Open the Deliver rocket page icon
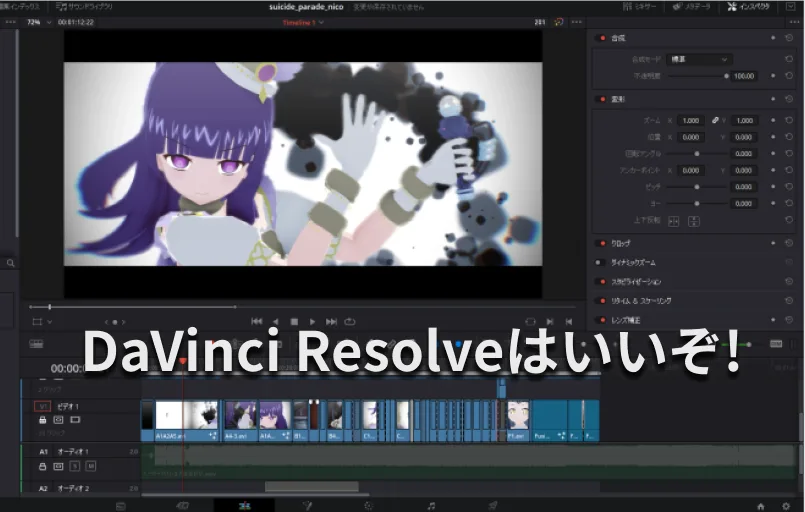The height and width of the screenshot is (512, 805). point(493,505)
